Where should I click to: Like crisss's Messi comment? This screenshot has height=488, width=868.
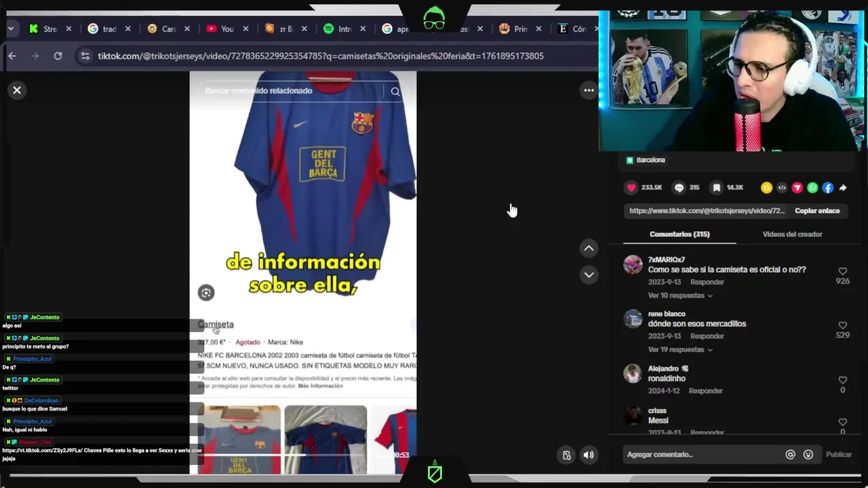pos(842,422)
